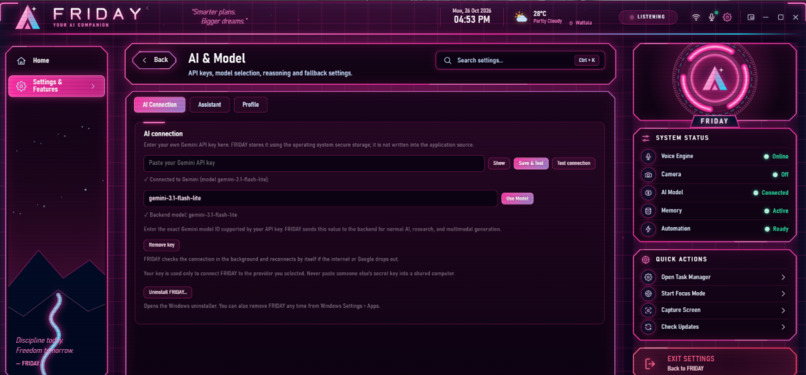Click the Voice Engine microphone icon
Image resolution: width=806 pixels, height=375 pixels.
[648, 156]
